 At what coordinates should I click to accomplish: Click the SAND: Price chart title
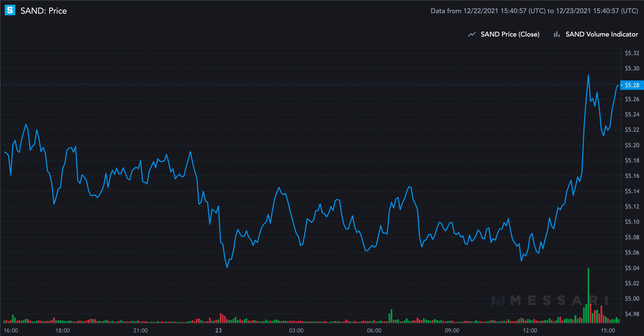tap(44, 11)
